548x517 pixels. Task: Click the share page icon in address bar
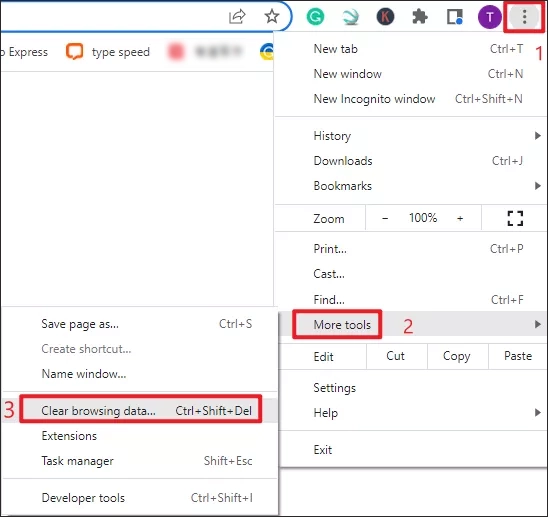[237, 16]
